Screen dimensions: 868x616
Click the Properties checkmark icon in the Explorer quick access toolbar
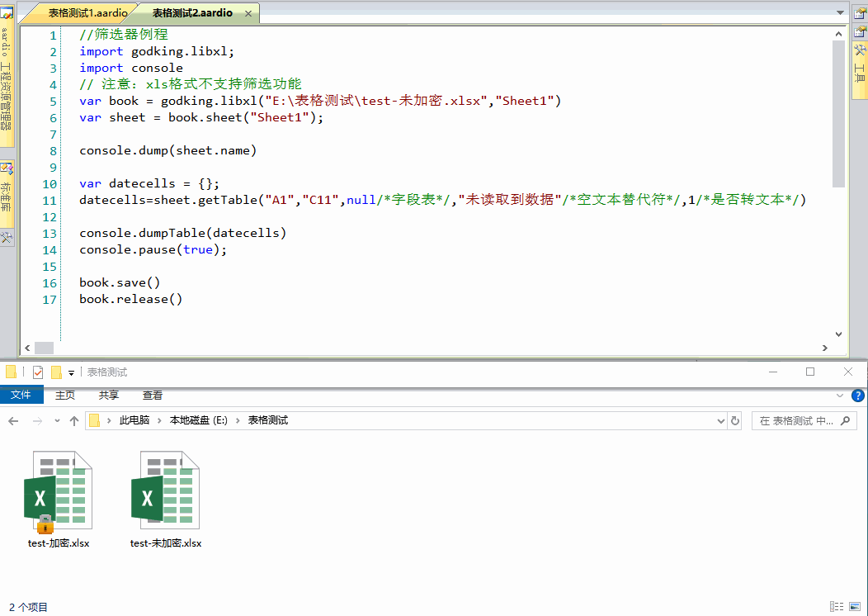[38, 372]
